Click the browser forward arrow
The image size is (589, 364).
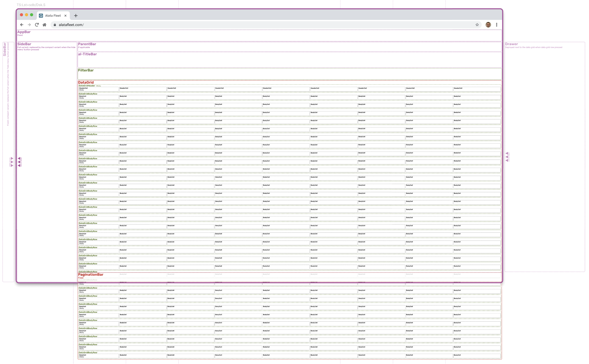click(29, 25)
